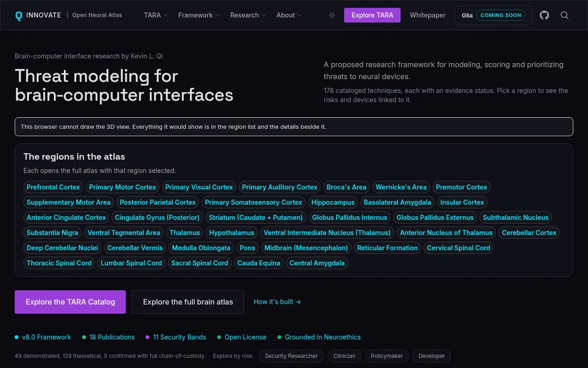Select the Primary Somatosensory Cortex chip
The image size is (588, 368).
tap(254, 202)
